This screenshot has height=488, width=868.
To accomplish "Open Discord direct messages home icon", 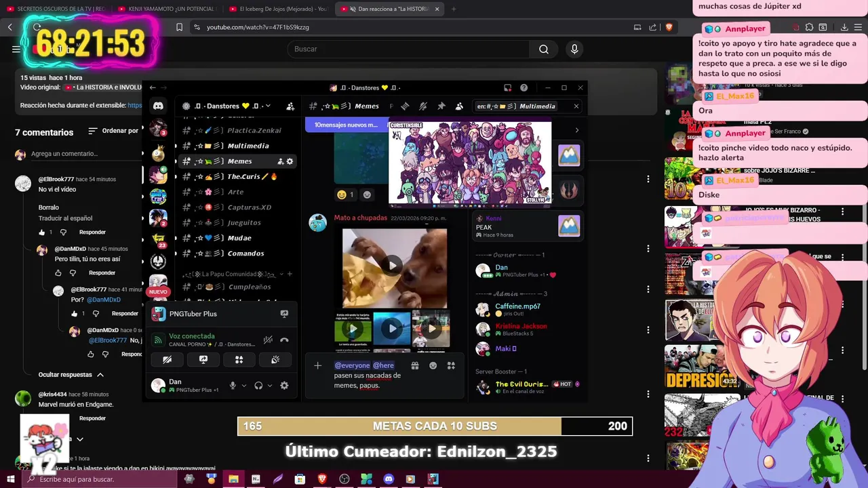I will point(158,106).
